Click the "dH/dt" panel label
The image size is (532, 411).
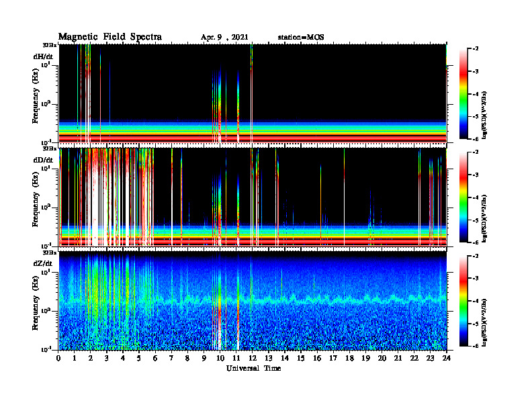[43, 56]
